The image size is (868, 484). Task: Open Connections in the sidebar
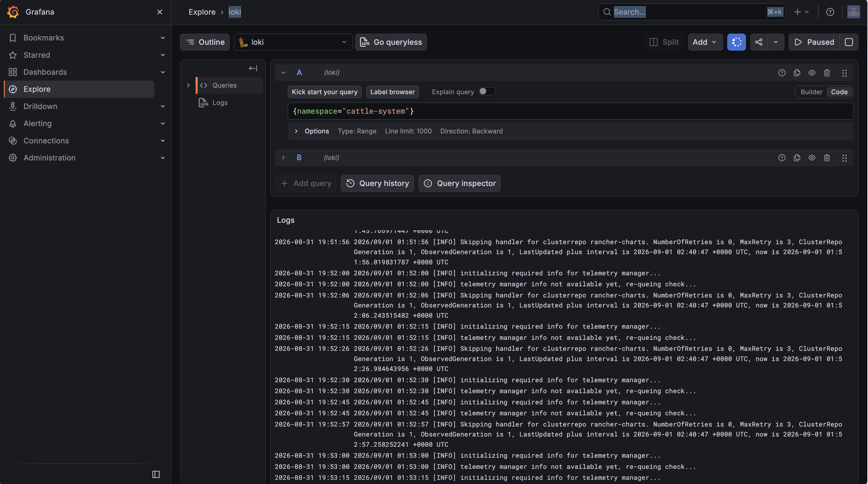pyautogui.click(x=46, y=141)
